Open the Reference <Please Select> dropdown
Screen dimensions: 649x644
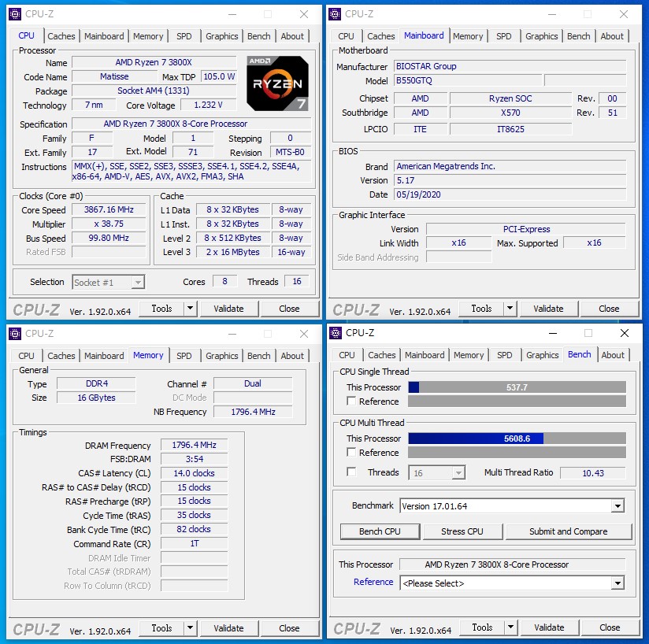click(x=617, y=583)
